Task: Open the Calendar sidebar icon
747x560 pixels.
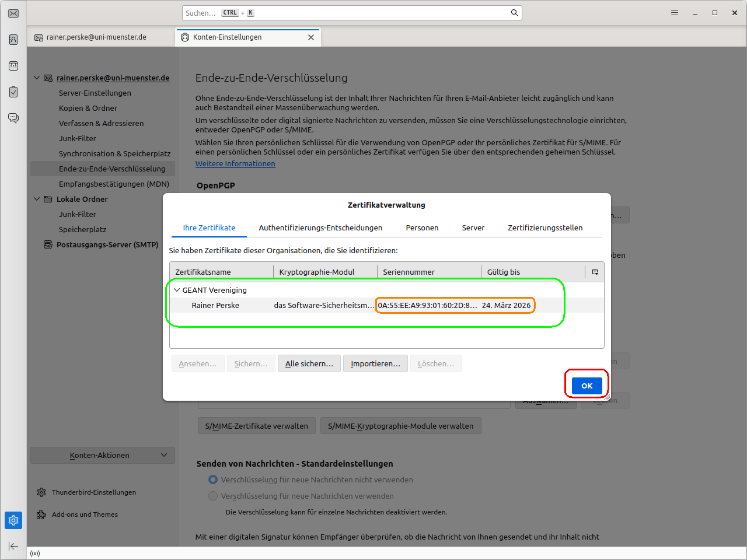Action: click(x=13, y=66)
